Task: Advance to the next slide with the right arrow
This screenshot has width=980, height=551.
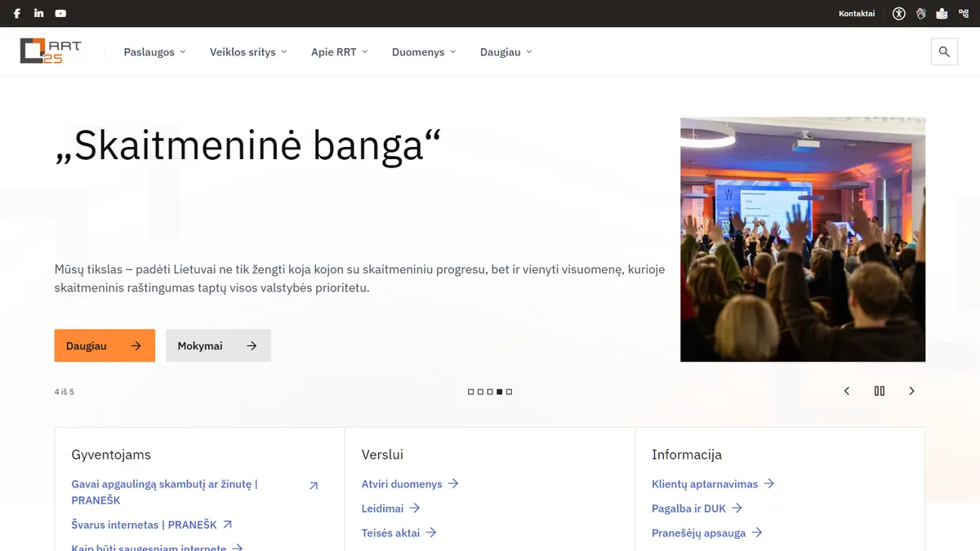Action: pyautogui.click(x=912, y=391)
